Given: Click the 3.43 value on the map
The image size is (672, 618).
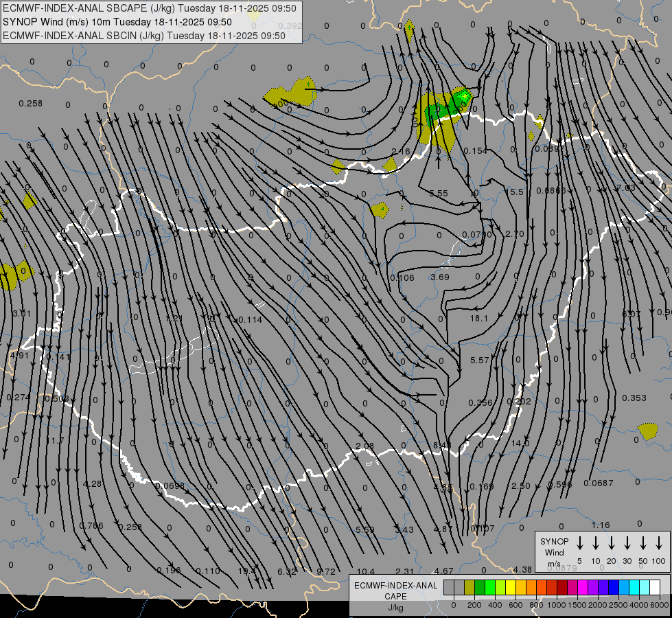Looking at the screenshot, I should tap(404, 529).
